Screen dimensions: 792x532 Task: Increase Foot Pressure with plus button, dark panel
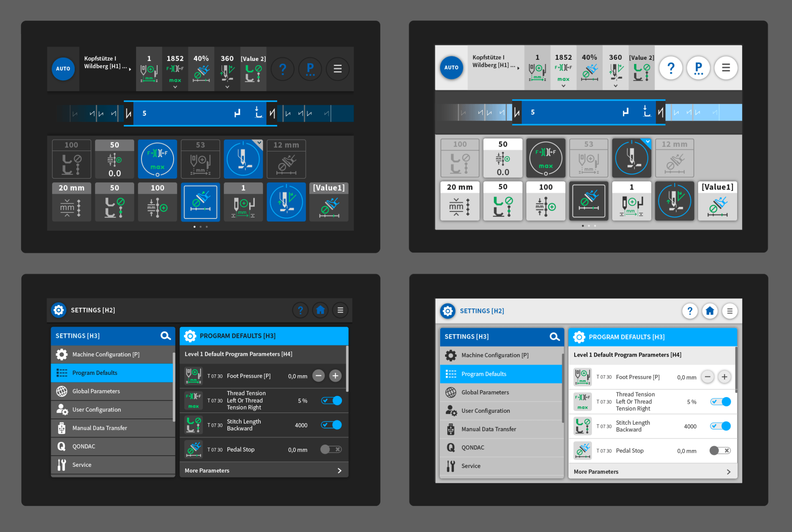335,376
